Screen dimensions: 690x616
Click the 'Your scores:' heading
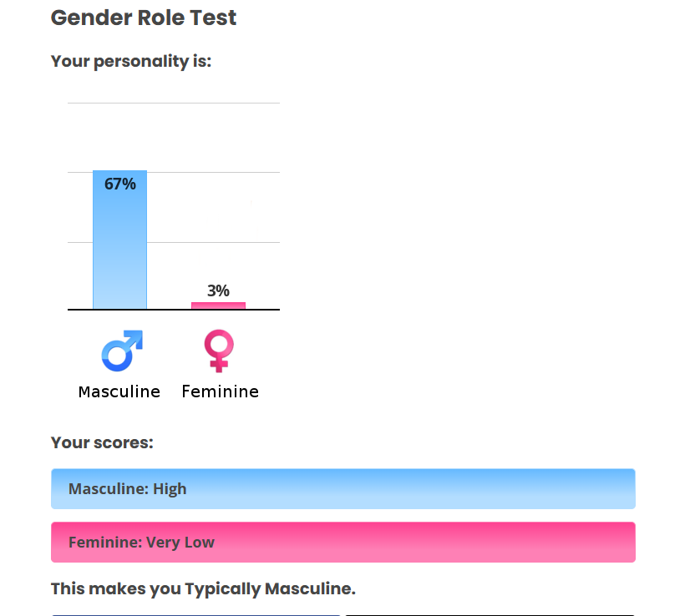(x=102, y=442)
